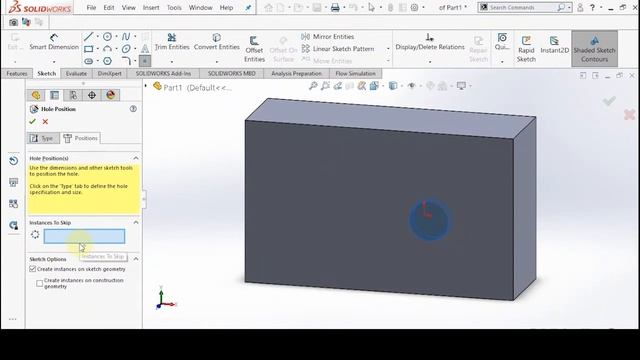Expand Linear Sketch Pattern dropdown arrow

point(388,49)
